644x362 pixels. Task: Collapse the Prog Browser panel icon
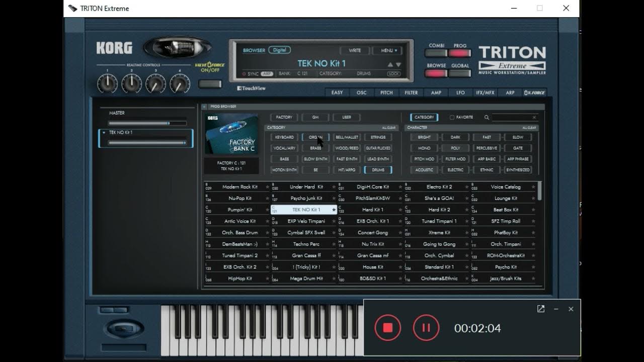pyautogui.click(x=204, y=107)
